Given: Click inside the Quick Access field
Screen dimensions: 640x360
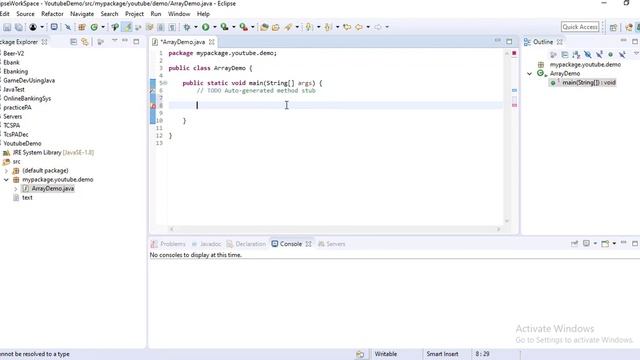Looking at the screenshot, I should coord(580,27).
